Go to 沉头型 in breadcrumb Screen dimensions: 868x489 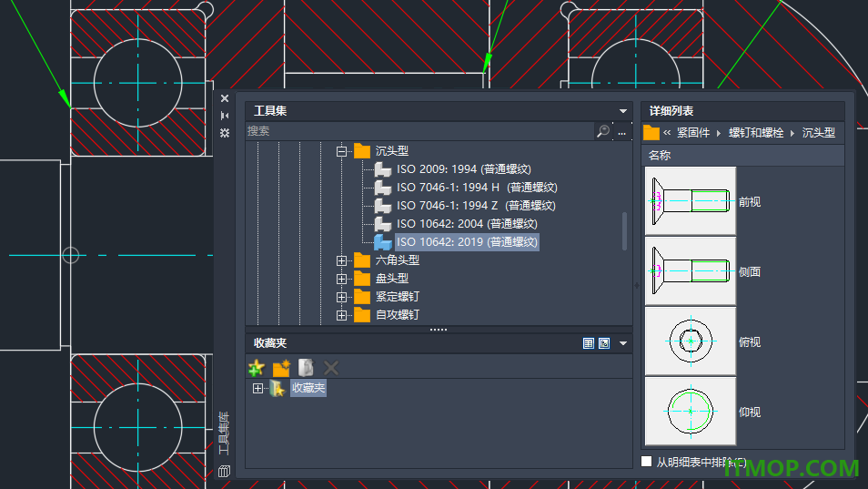(x=819, y=133)
